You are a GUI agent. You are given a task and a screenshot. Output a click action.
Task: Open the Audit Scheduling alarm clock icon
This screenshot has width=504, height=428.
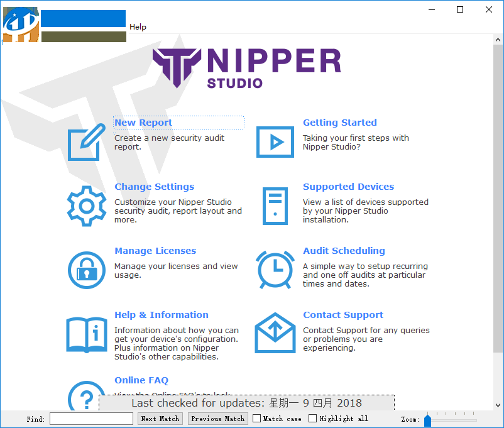275,270
